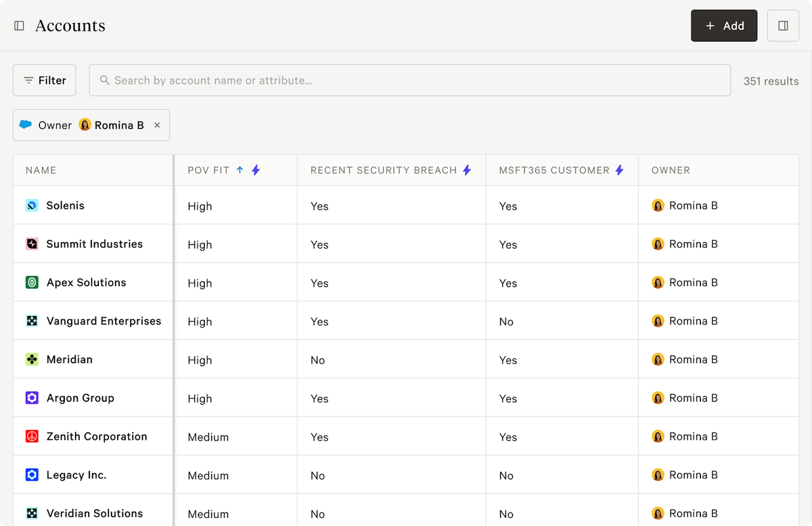This screenshot has width=812, height=526.
Task: Open the Solenis account
Action: [65, 206]
